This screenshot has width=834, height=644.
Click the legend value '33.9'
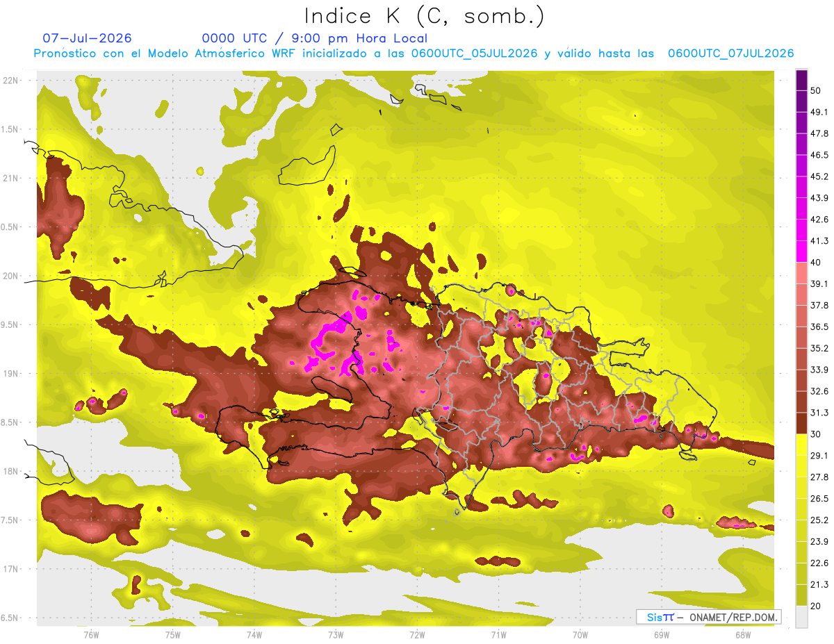(819, 370)
